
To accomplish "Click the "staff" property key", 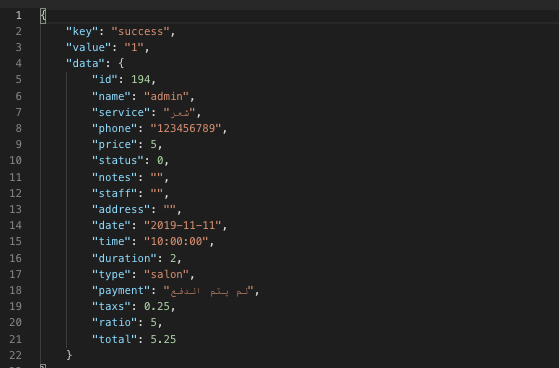I will coord(114,193).
